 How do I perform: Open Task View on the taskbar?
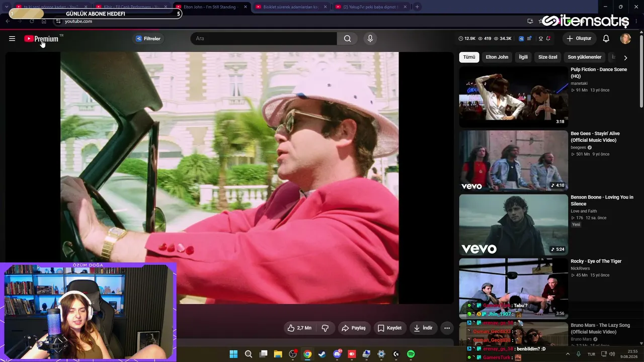[263, 354]
